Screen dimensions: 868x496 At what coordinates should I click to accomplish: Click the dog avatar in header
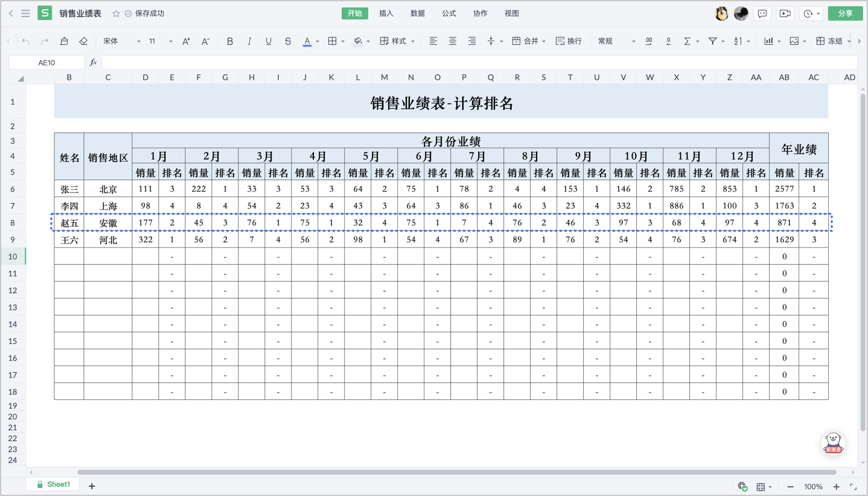point(721,13)
